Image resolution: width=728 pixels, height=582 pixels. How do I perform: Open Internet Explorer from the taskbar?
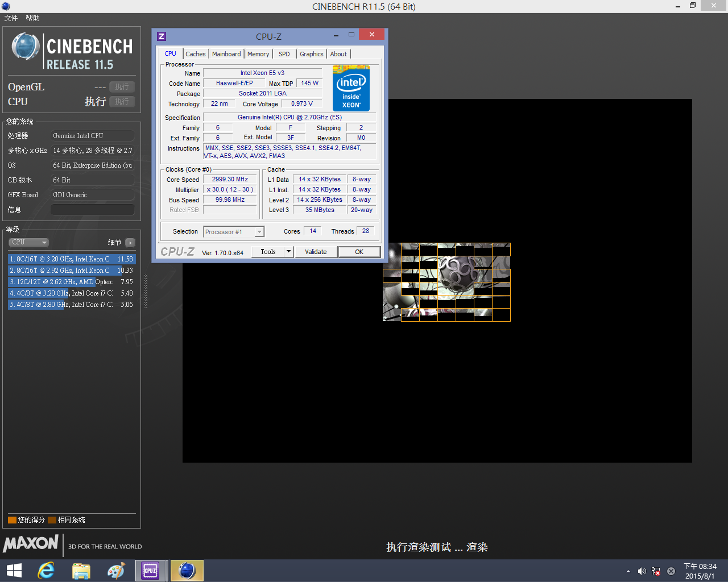click(x=46, y=571)
